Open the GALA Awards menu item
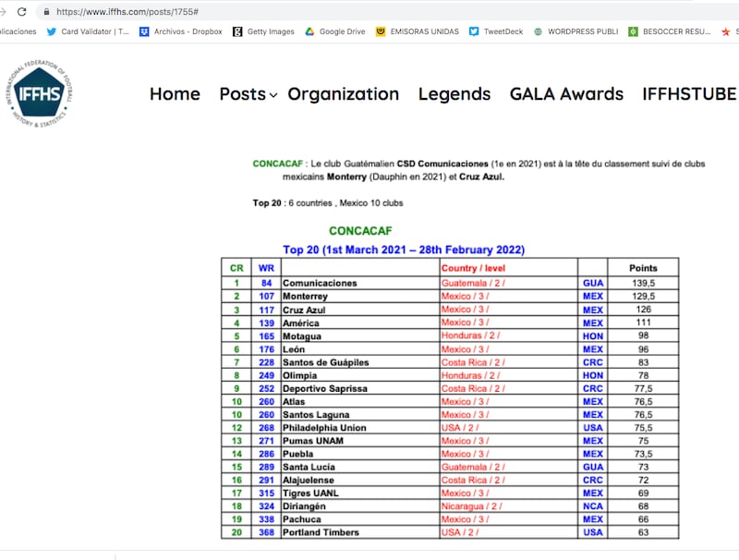This screenshot has height=560, width=739. [x=566, y=94]
